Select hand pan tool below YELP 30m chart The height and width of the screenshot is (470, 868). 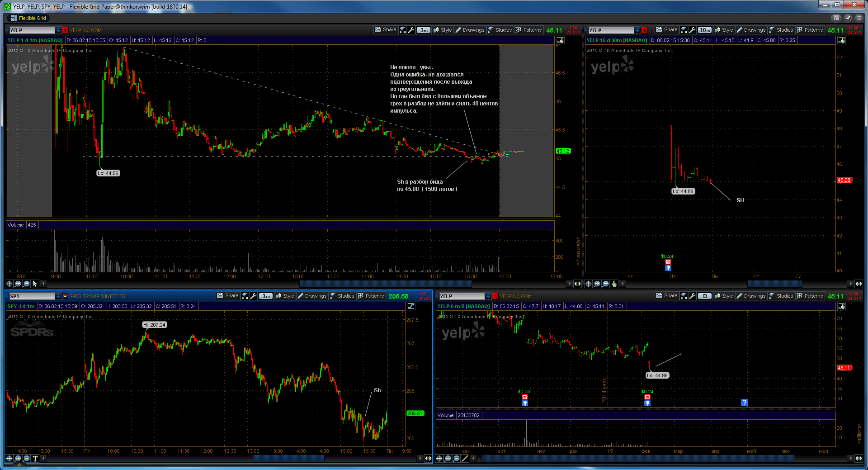[614, 284]
